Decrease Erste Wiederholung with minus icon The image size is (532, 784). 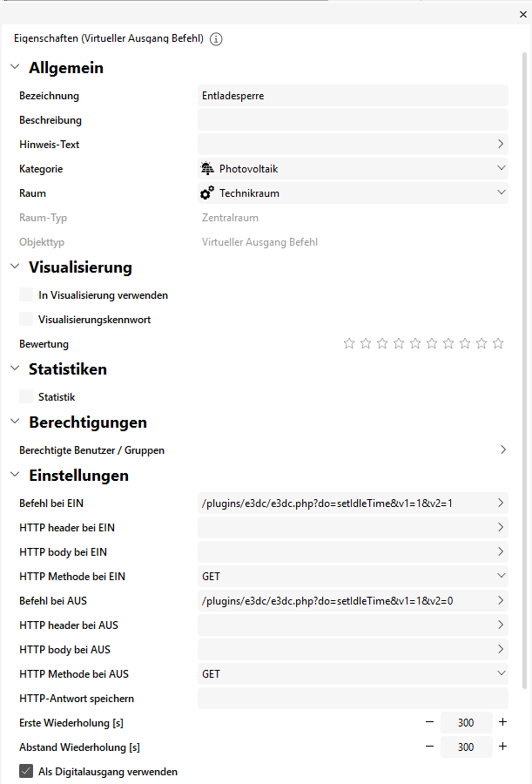pyautogui.click(x=429, y=722)
